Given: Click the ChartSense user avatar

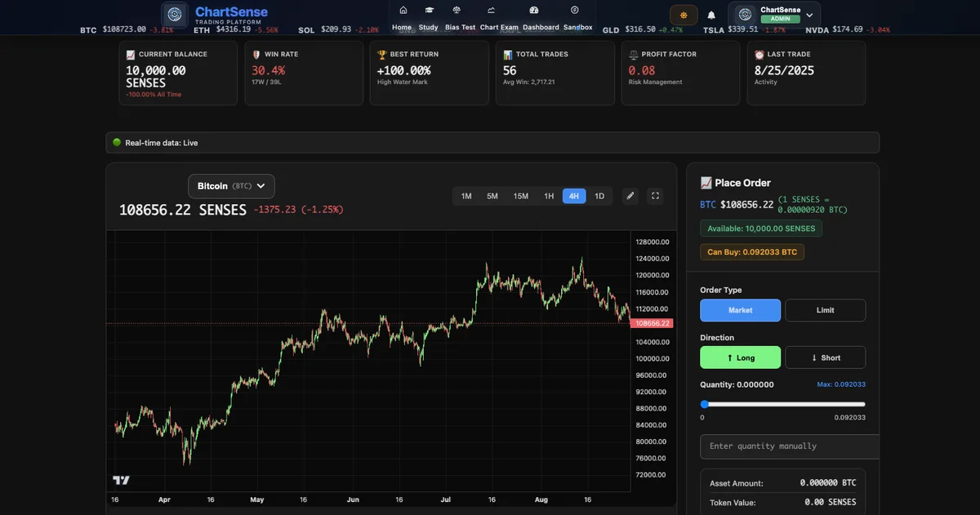Looking at the screenshot, I should [x=744, y=15].
